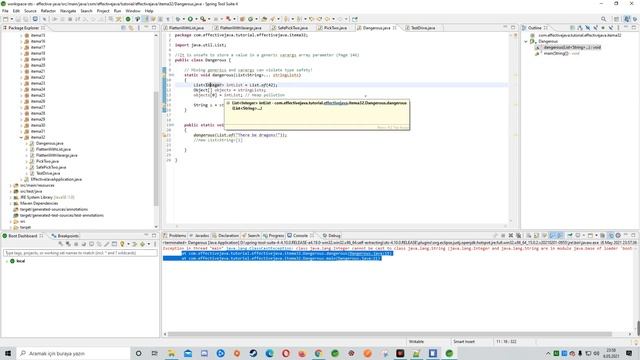Expand the item31 package
Viewport: 640px width, 360px height.
pyautogui.click(x=21, y=131)
